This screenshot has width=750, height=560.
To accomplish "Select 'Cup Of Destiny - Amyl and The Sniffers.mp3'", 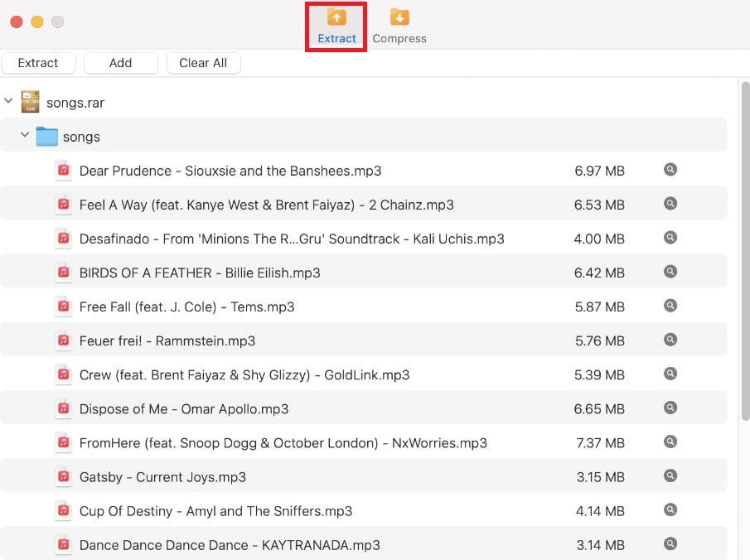I will point(215,511).
